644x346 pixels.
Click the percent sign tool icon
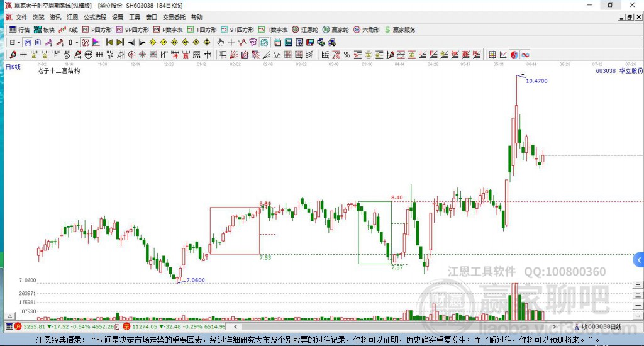[347, 55]
